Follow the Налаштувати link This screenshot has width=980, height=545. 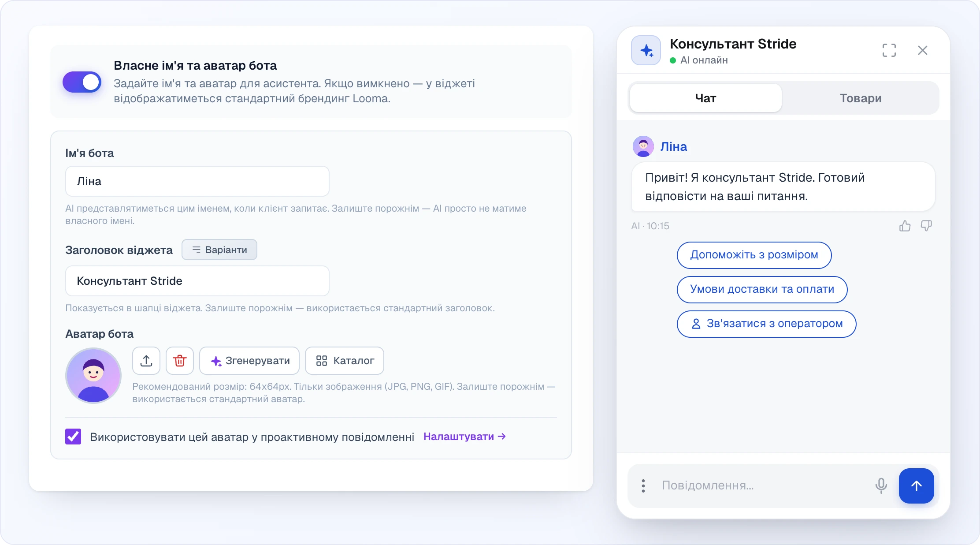click(464, 437)
